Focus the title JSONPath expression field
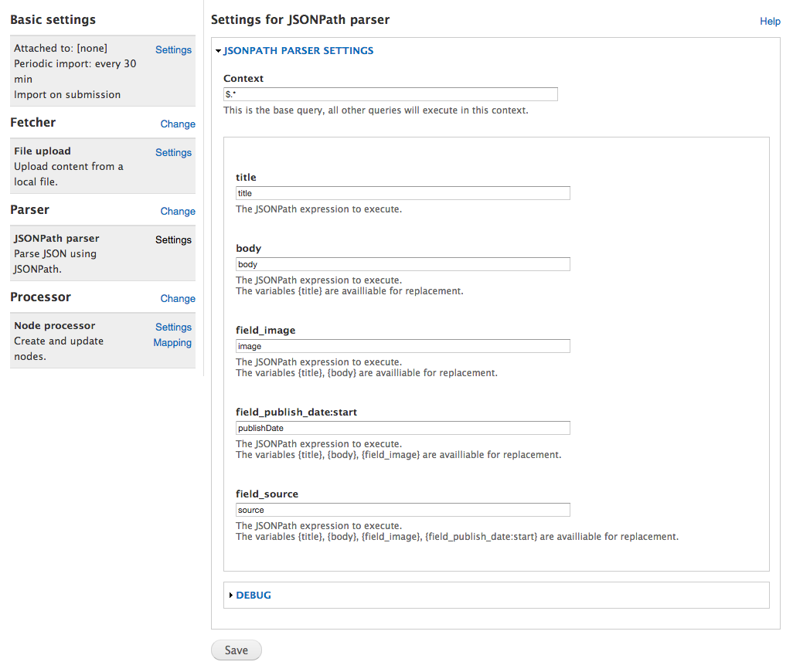The image size is (793, 672). tap(403, 193)
